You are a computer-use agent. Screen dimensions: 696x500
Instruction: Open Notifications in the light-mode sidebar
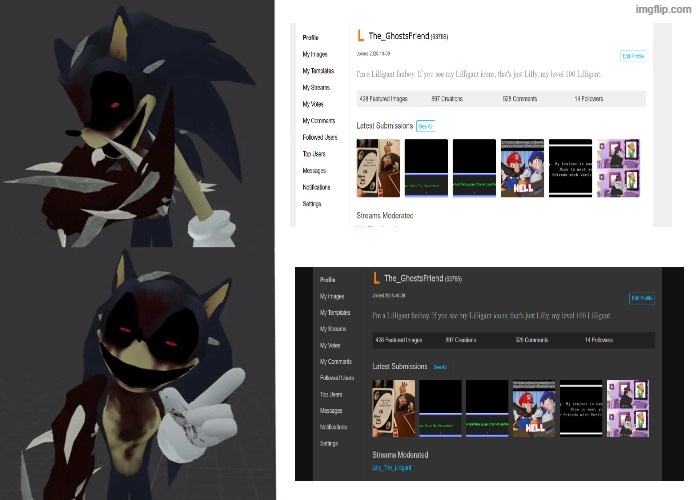click(316, 187)
